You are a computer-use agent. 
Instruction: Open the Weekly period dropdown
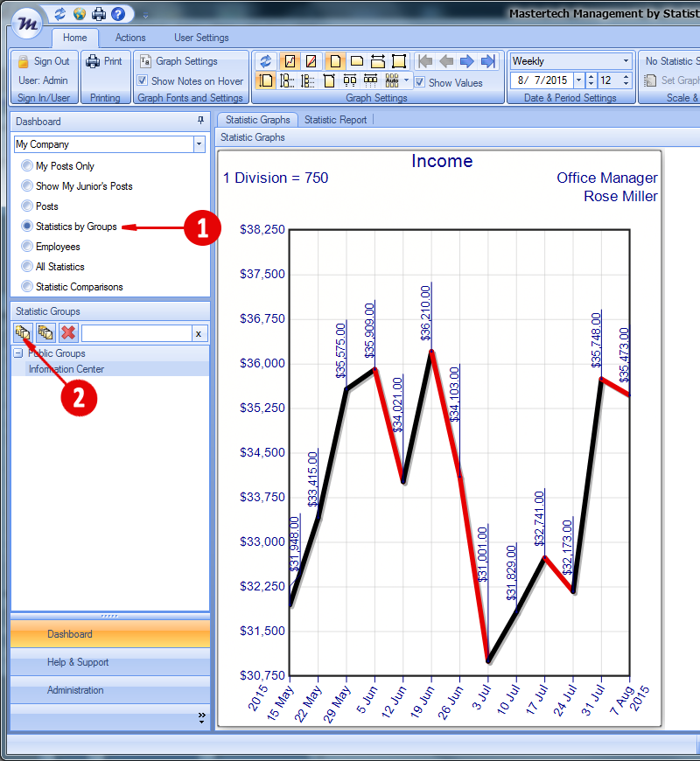click(626, 61)
